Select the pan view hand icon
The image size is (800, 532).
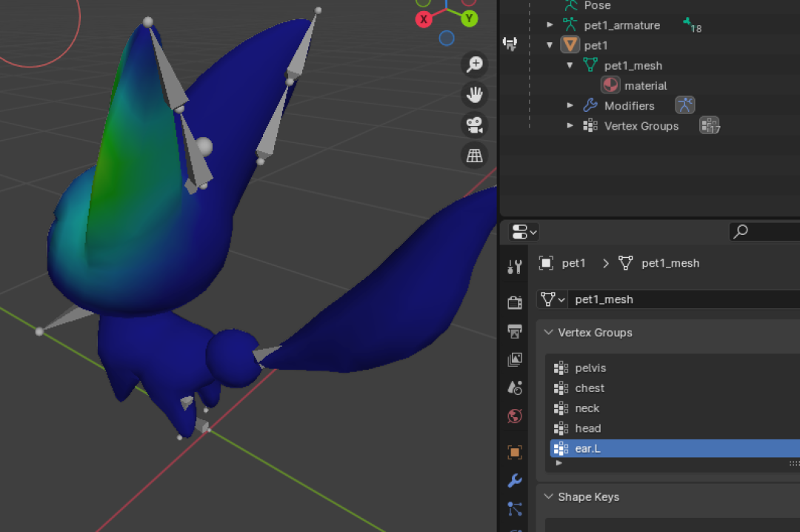coord(475,94)
